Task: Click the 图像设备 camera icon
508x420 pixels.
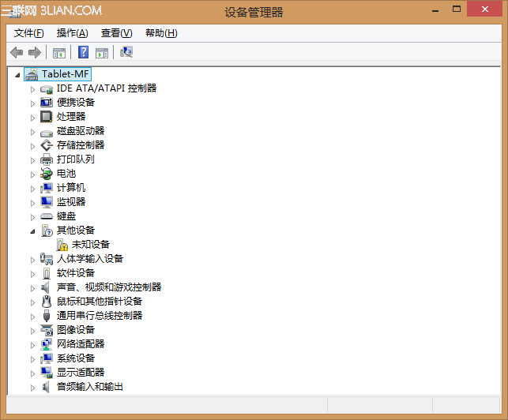Action: (47, 330)
